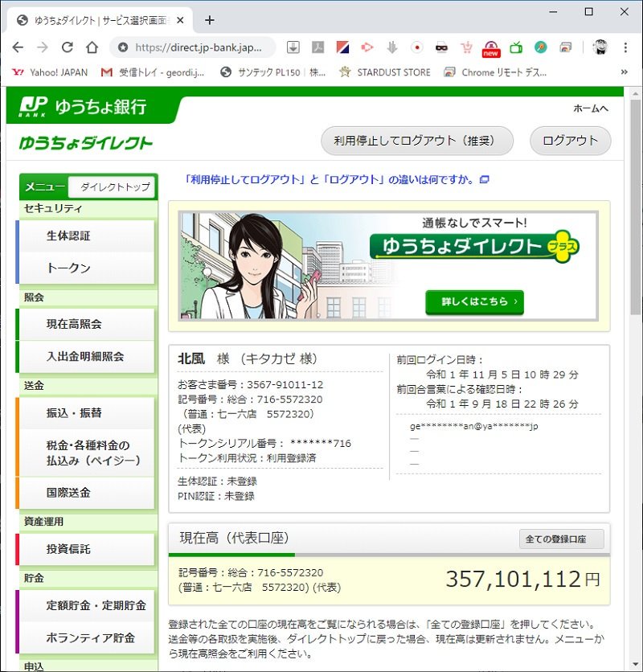Click the 全ての登録口座 button
Viewport: 643px width, 672px height.
pyautogui.click(x=562, y=539)
